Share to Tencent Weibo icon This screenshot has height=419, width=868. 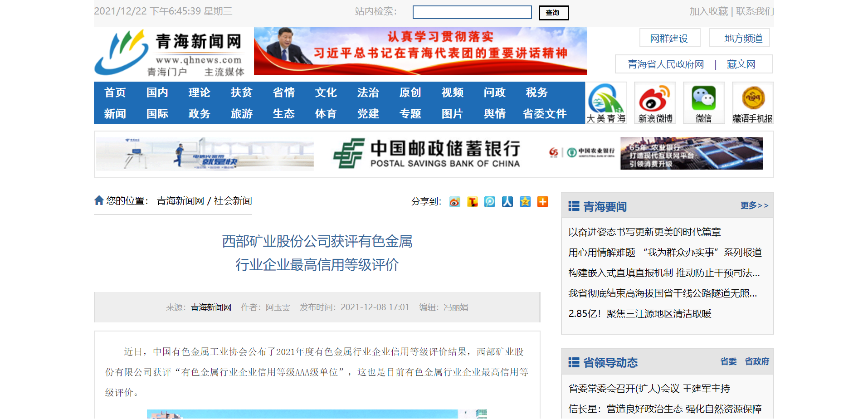[490, 202]
